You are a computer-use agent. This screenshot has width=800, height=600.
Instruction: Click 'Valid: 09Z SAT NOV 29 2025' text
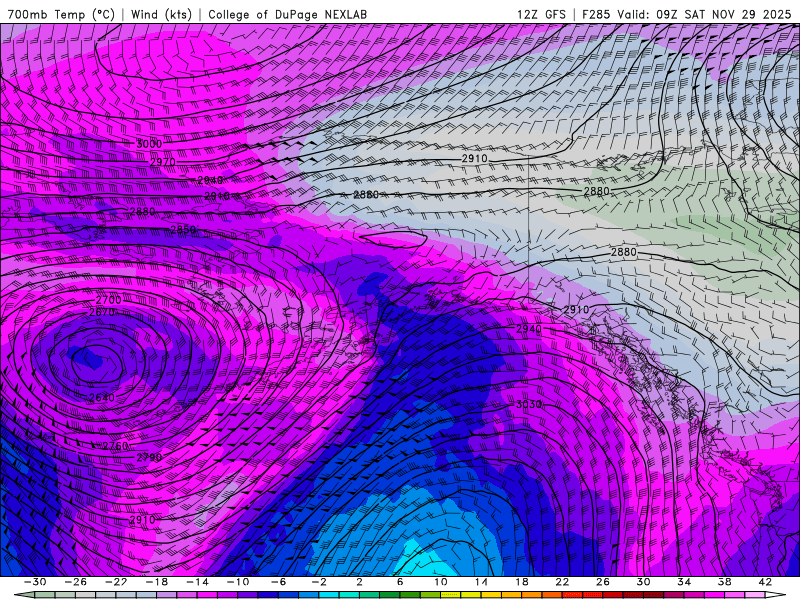click(704, 14)
